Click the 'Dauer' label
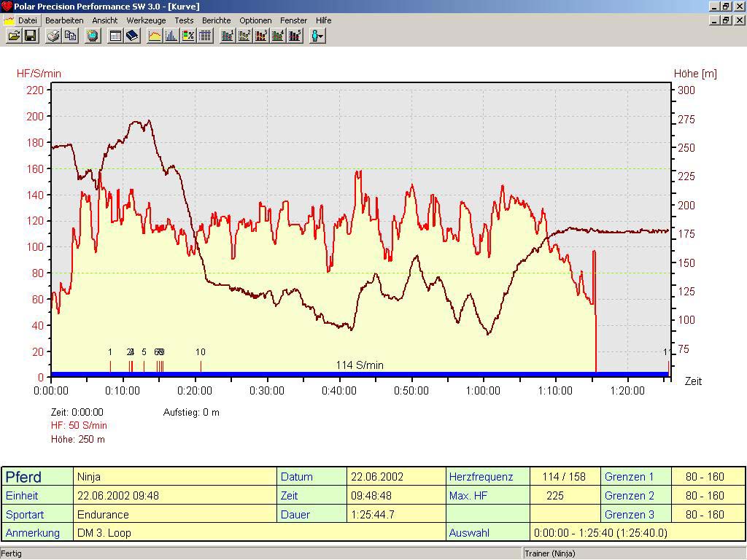Image resolution: width=747 pixels, height=560 pixels. [295, 515]
